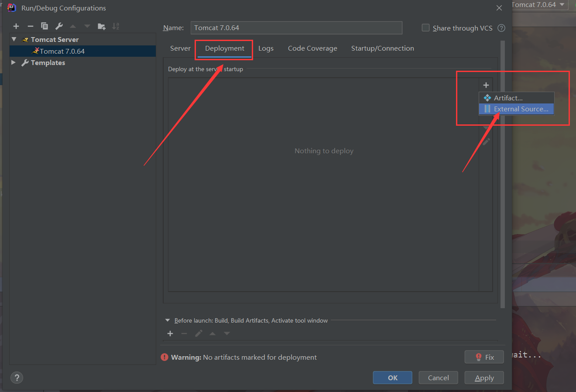Viewport: 576px width, 392px height.
Task: Add a Before launch task
Action: point(170,334)
